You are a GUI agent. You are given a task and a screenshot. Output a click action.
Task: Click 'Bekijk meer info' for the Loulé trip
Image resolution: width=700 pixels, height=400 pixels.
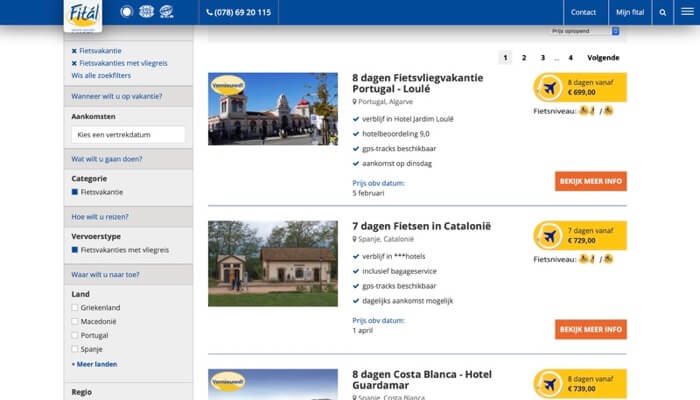point(591,181)
